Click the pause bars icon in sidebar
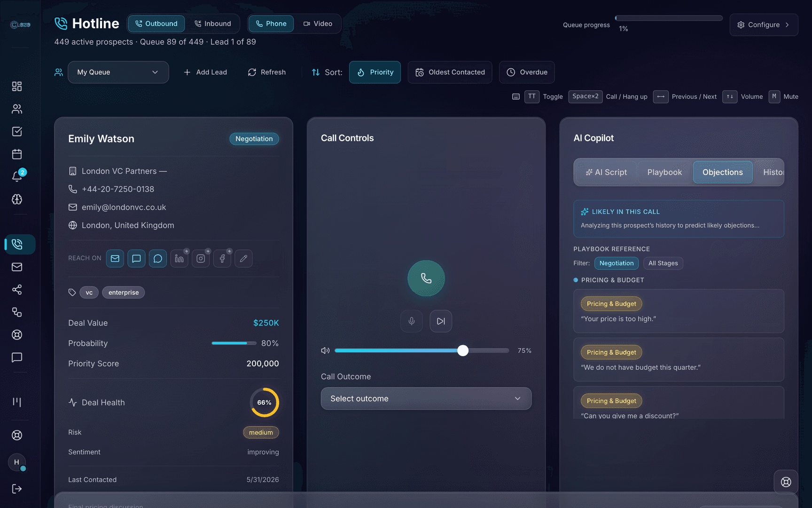This screenshot has height=508, width=812. tap(17, 402)
